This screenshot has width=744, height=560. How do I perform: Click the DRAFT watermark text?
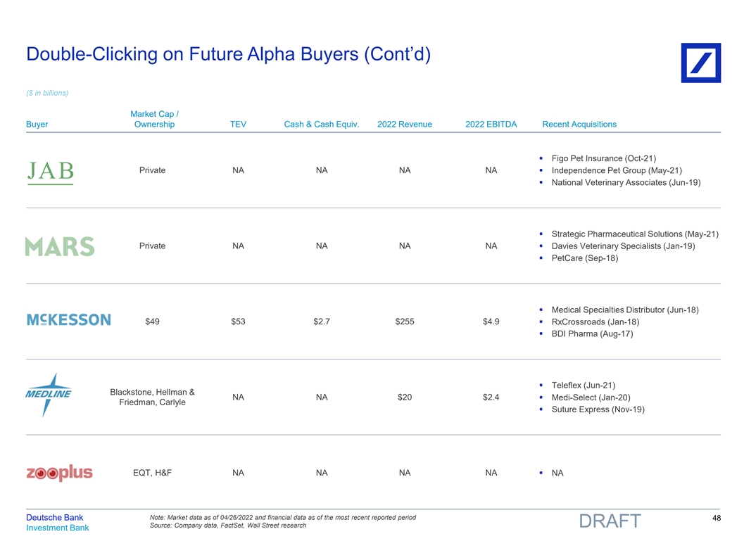pyautogui.click(x=610, y=521)
